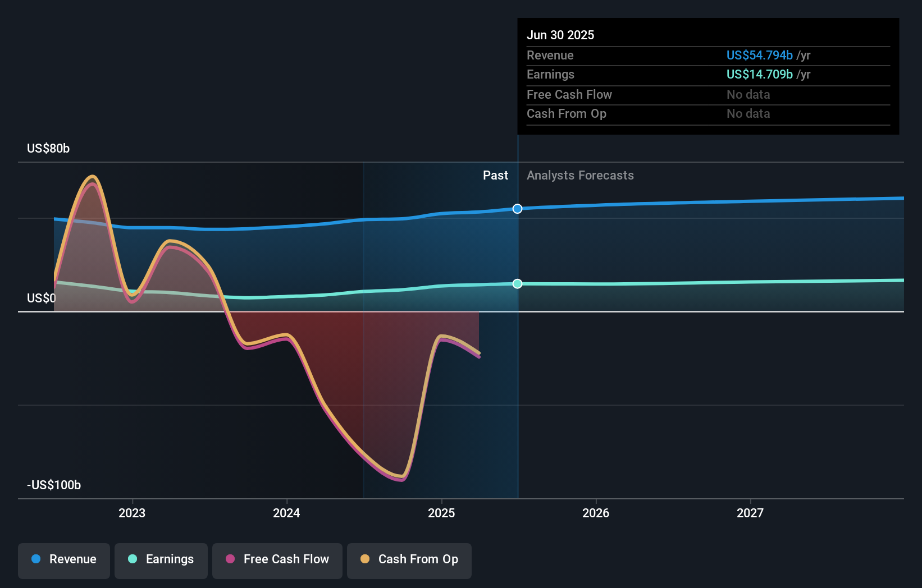Screen dimensions: 922x588
Task: Toggle the Revenue legend series
Action: tap(64, 560)
